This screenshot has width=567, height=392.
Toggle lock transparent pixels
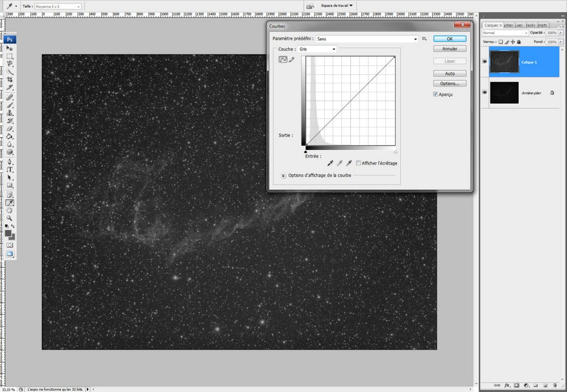pos(501,42)
